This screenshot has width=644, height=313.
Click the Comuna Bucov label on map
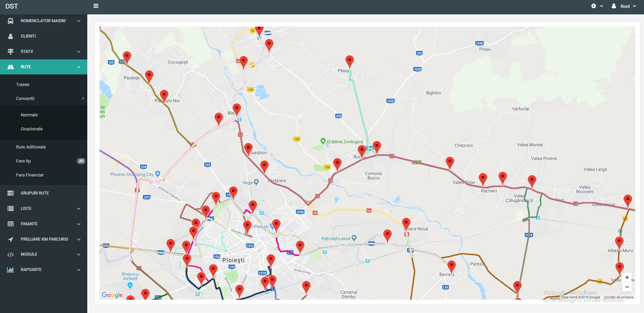click(x=373, y=175)
